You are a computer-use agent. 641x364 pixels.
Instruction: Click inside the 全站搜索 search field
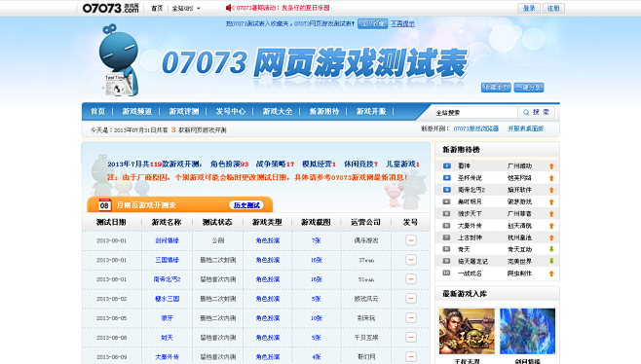pos(475,112)
